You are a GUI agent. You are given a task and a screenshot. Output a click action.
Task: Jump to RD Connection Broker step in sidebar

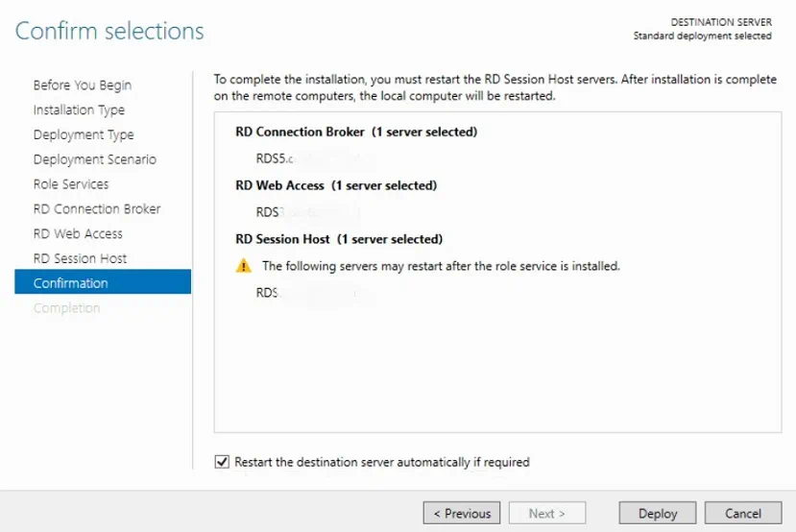coord(97,209)
